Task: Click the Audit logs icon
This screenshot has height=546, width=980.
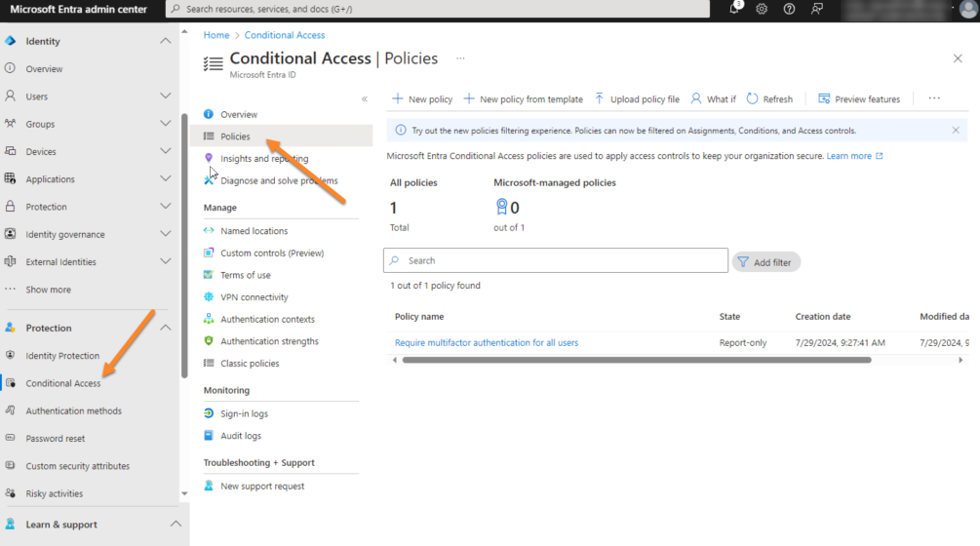Action: tap(209, 436)
